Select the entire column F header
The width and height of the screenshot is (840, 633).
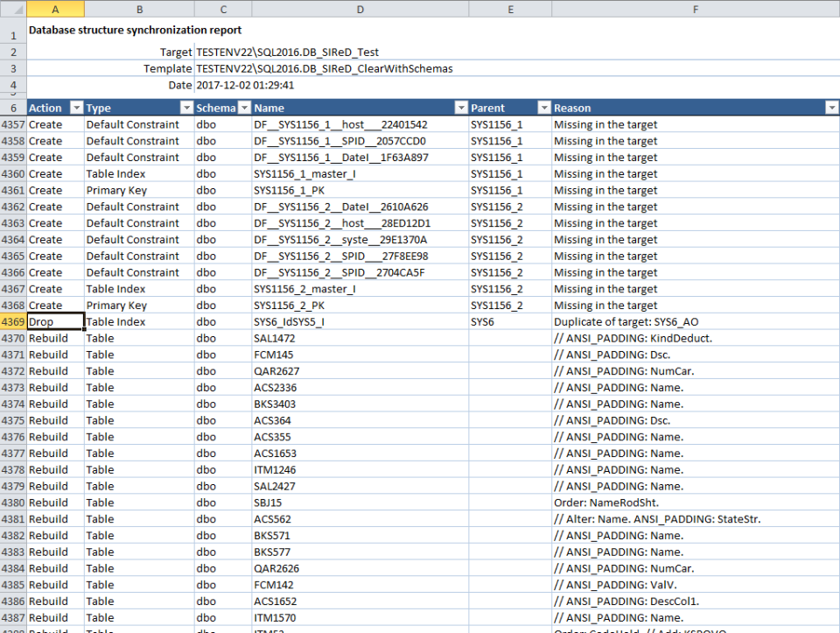[695, 8]
